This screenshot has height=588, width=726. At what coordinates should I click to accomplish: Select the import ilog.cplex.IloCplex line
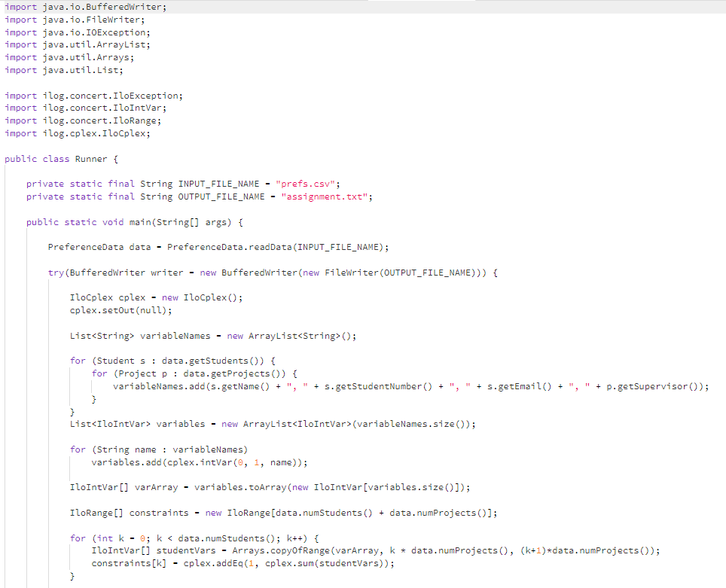coord(79,133)
